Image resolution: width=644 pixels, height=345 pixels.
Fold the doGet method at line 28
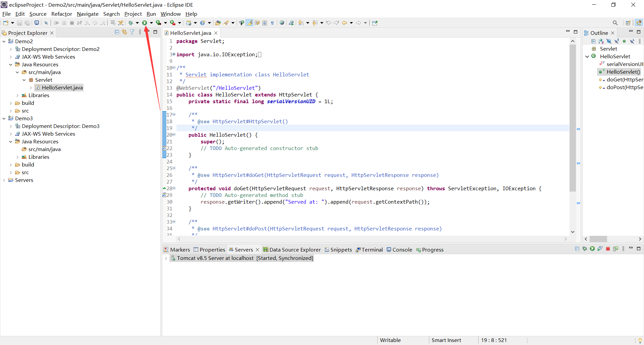(x=174, y=188)
